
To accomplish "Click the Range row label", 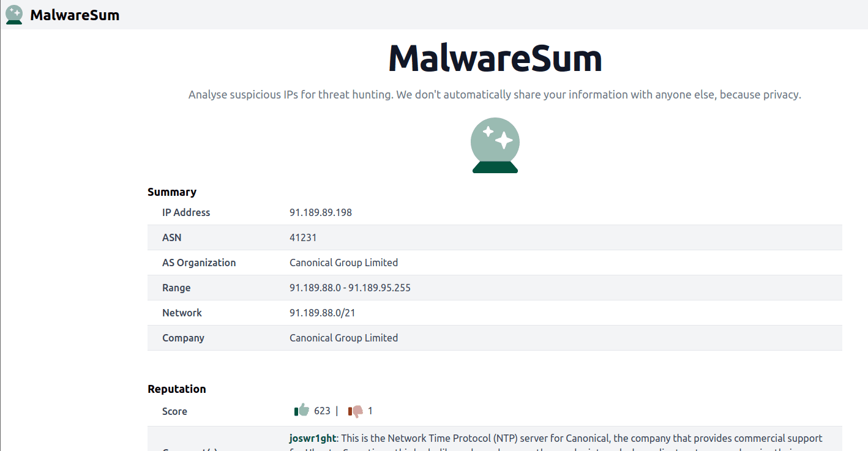I will [176, 288].
